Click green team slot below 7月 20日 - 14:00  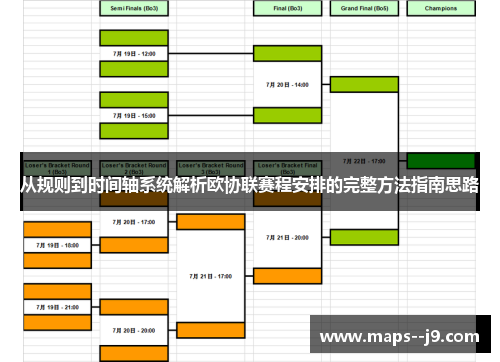(288, 116)
